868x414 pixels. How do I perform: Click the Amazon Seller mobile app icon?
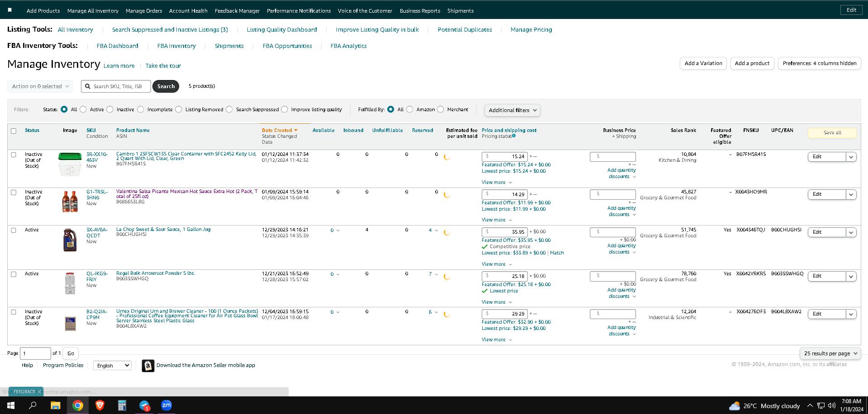[148, 366]
